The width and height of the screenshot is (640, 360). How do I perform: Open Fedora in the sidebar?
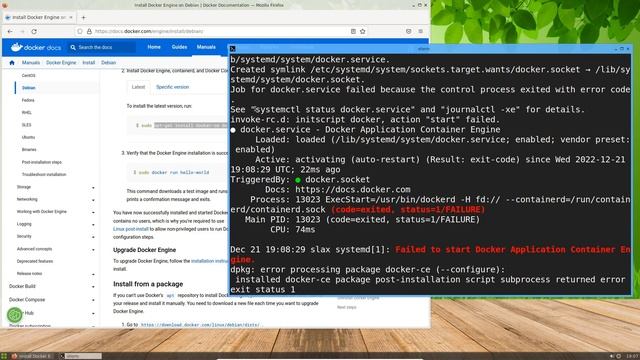pyautogui.click(x=28, y=100)
